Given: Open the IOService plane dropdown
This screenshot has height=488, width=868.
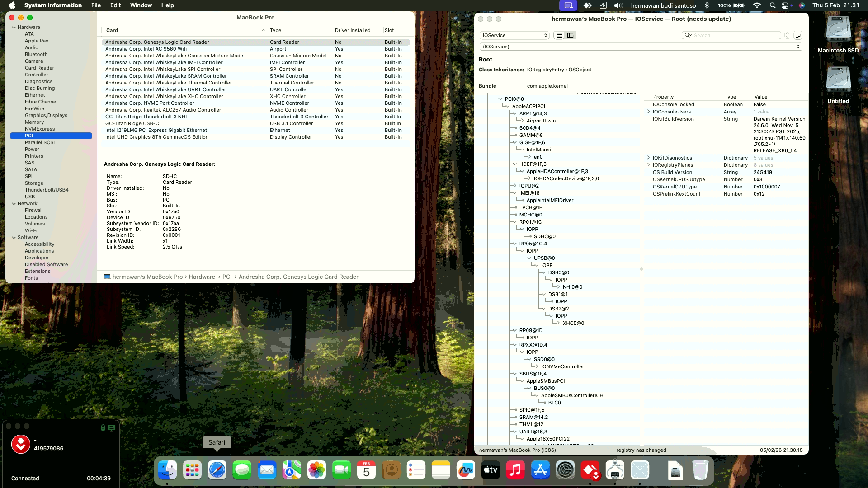Looking at the screenshot, I should click(x=514, y=35).
